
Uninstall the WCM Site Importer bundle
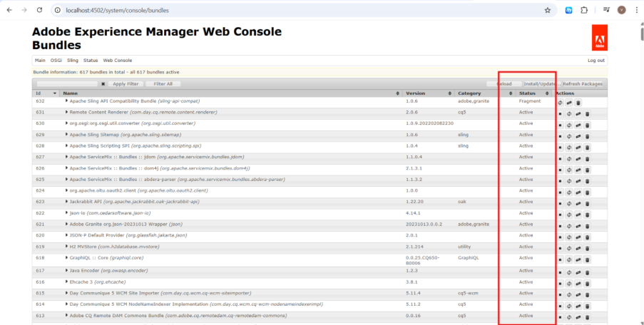coord(588,295)
